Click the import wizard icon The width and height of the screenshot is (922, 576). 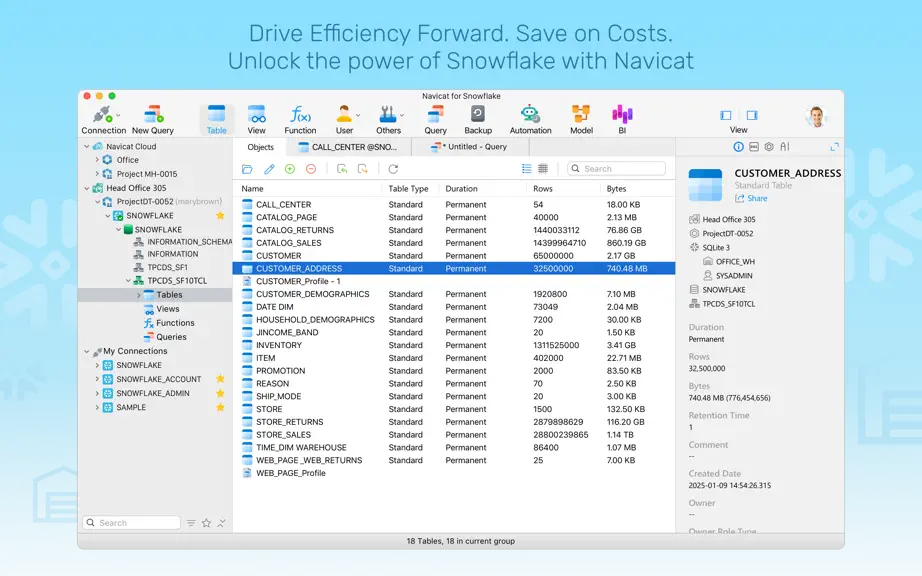point(342,169)
